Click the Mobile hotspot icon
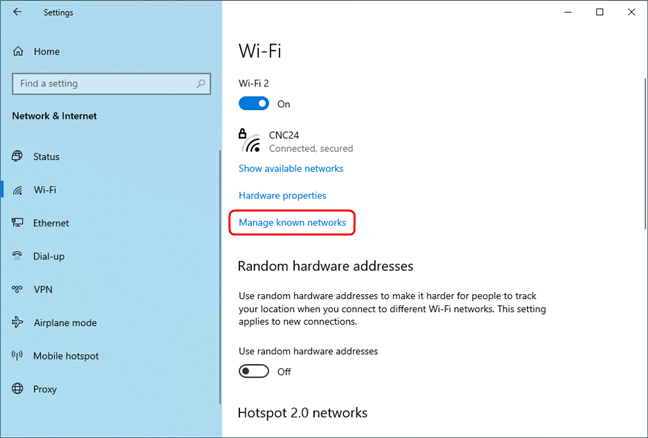The width and height of the screenshot is (648, 438). (x=17, y=356)
